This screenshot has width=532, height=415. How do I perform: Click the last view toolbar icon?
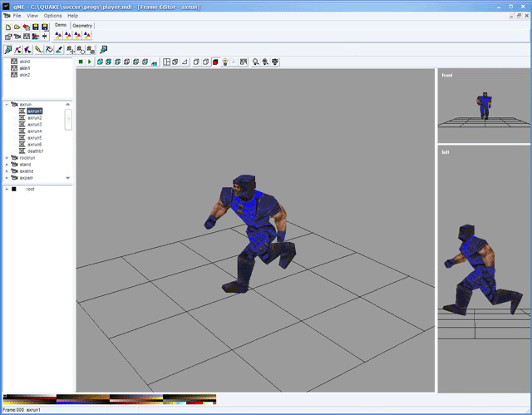(x=275, y=62)
